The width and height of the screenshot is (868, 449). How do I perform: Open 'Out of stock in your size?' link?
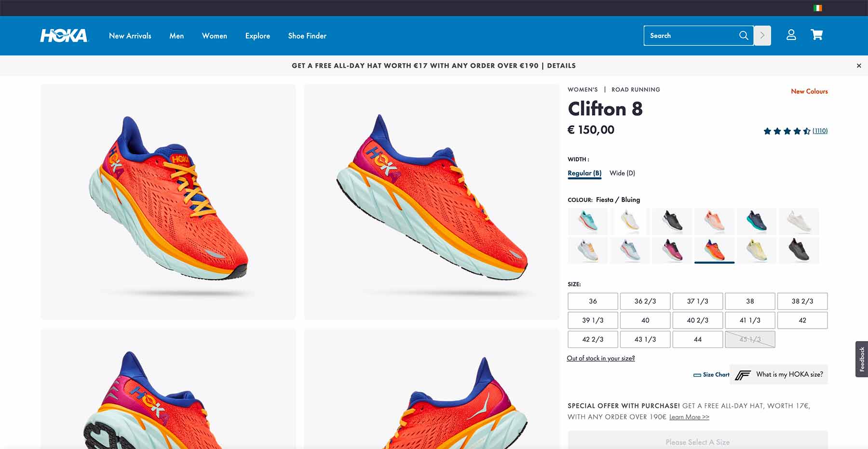[x=601, y=358]
